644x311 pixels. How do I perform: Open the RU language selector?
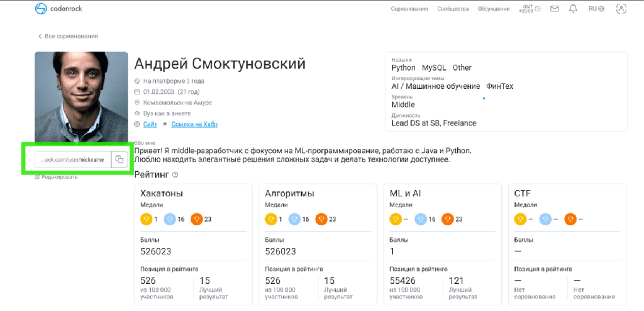tap(596, 9)
